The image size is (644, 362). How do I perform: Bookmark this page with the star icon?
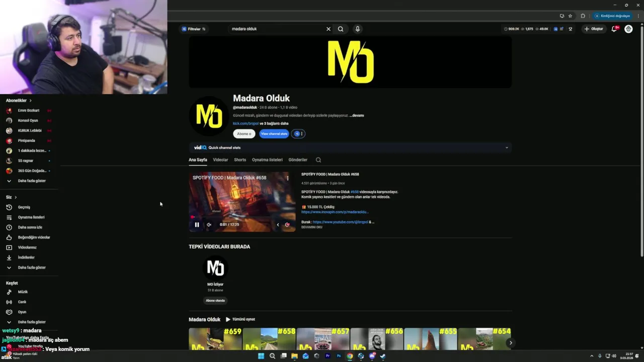pyautogui.click(x=570, y=16)
